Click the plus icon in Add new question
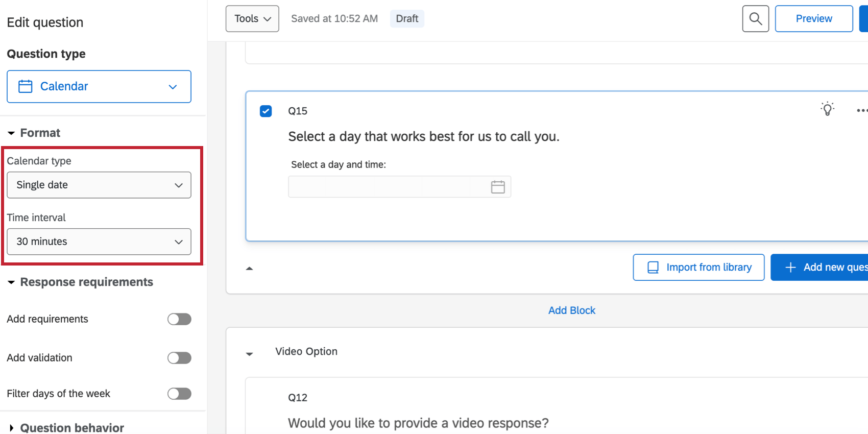This screenshot has width=868, height=434. [x=790, y=267]
